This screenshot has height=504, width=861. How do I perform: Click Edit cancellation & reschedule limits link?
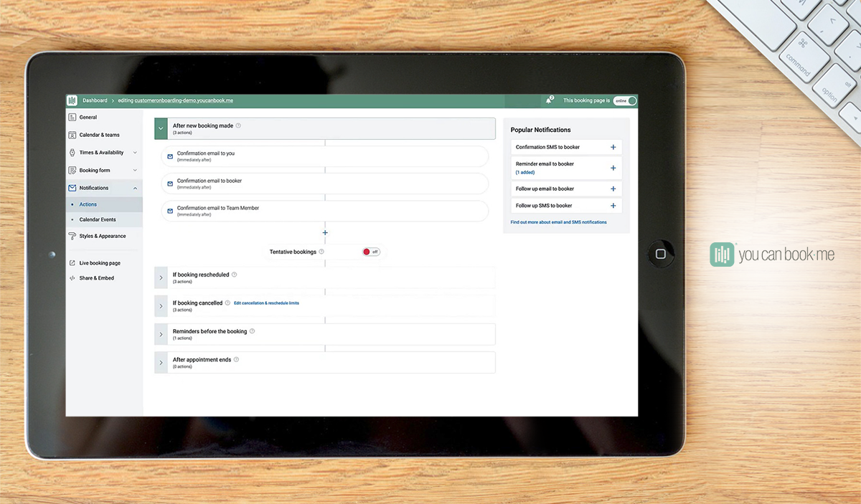266,303
